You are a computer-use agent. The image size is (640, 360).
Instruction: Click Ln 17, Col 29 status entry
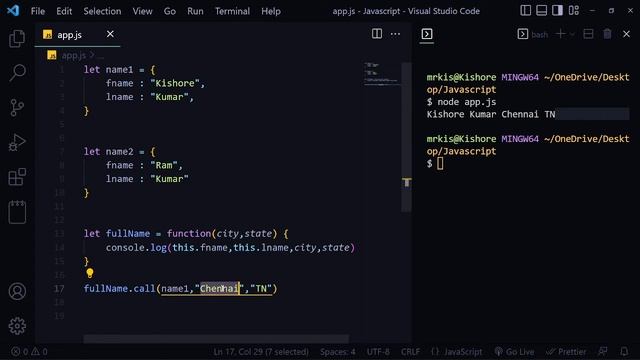click(x=261, y=351)
